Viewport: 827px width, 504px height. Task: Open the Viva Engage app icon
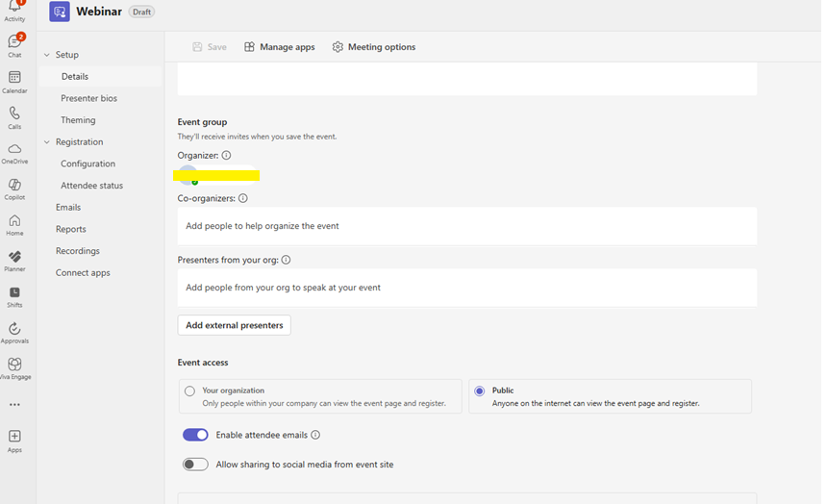coord(14,368)
